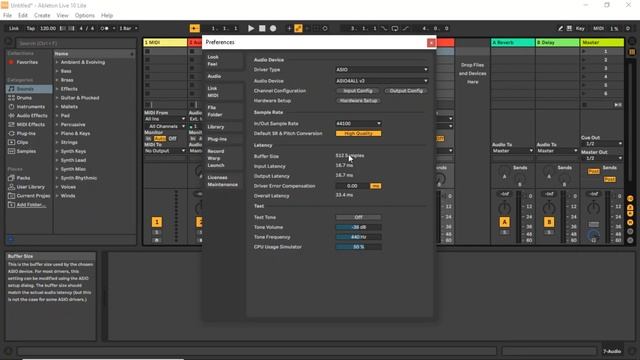
Task: Open the Audio Effects category
Action: coord(32,116)
